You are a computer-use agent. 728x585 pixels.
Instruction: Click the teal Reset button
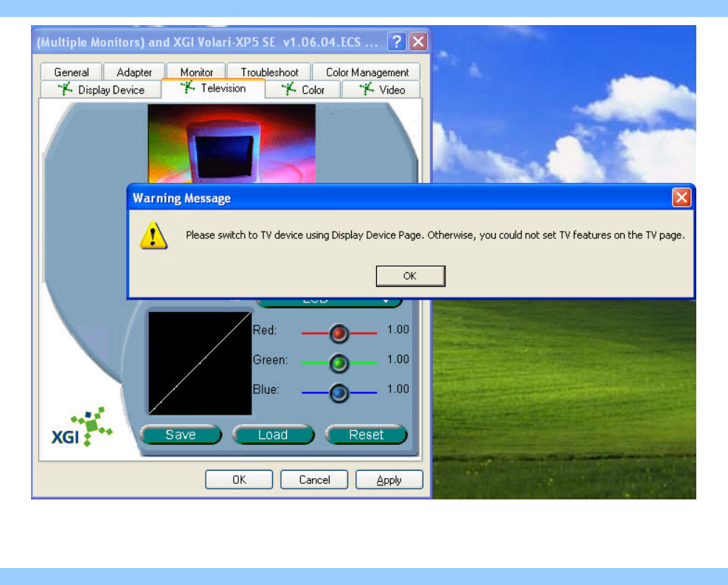(367, 435)
